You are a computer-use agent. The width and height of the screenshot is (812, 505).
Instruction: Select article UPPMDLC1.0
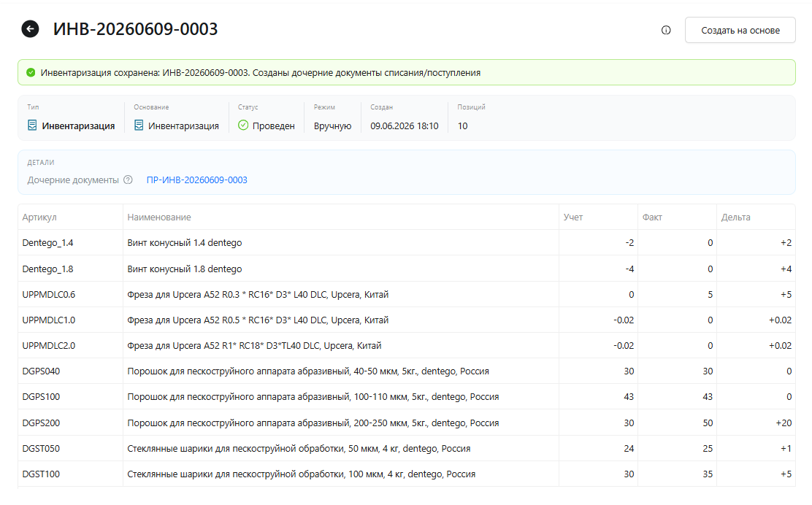49,320
